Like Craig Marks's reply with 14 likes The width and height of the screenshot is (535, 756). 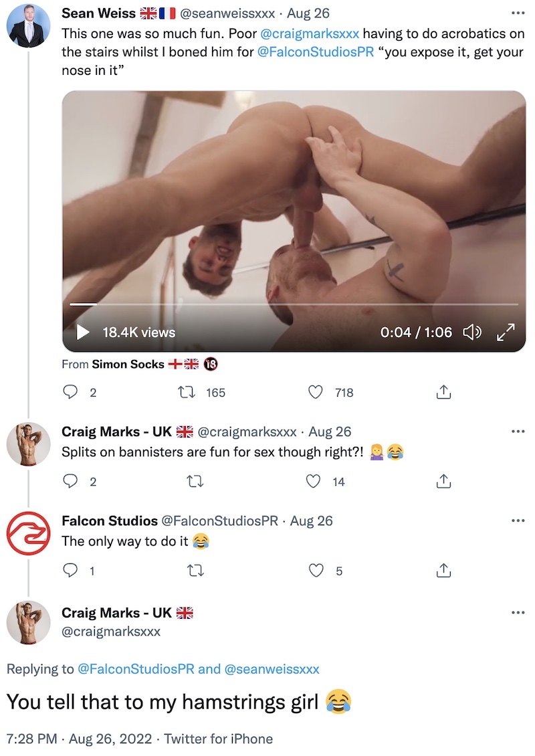point(314,481)
